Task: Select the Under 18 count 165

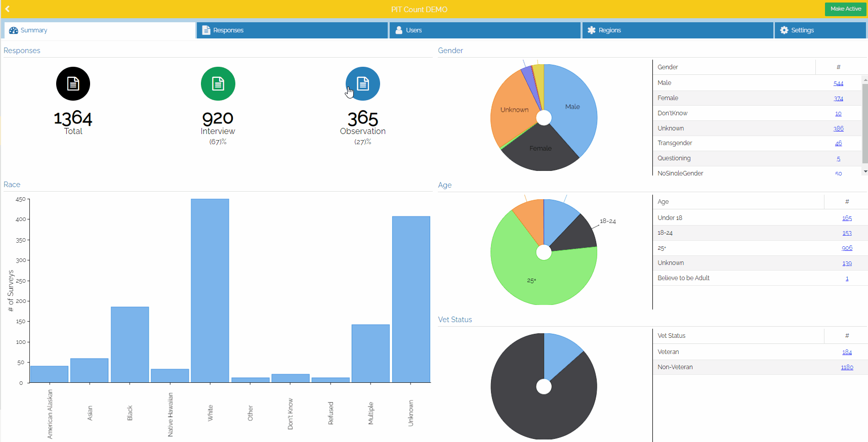Action: pos(847,218)
